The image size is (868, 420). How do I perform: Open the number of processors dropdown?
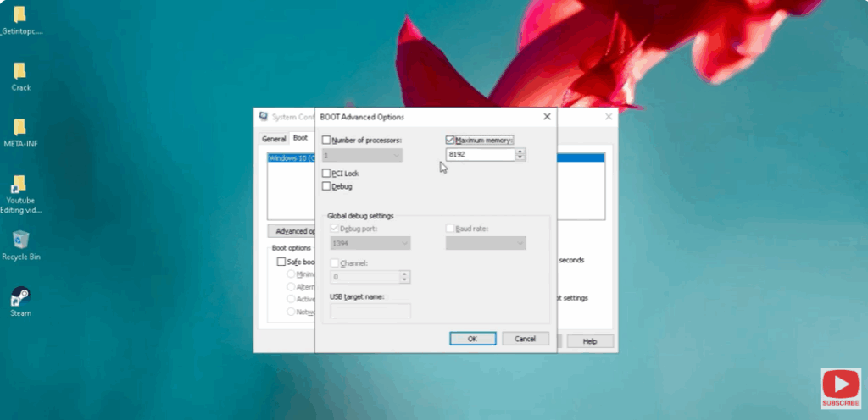point(362,156)
